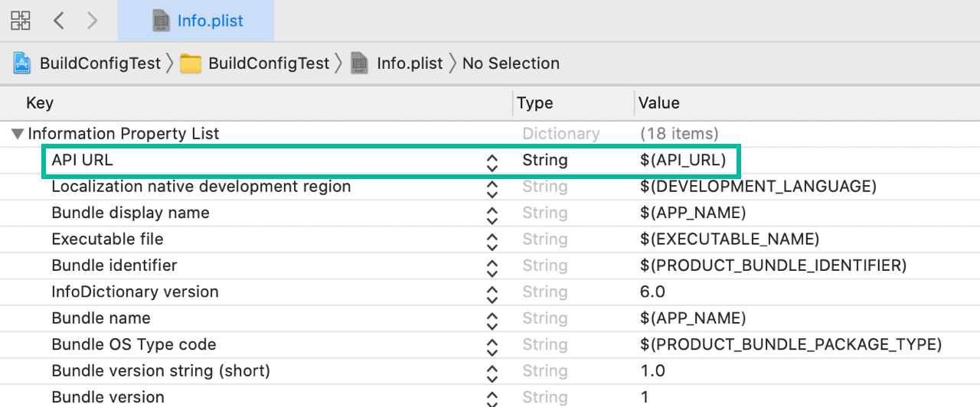Go back with the left chevron
Screen dimensions: 980x407
[x=59, y=21]
